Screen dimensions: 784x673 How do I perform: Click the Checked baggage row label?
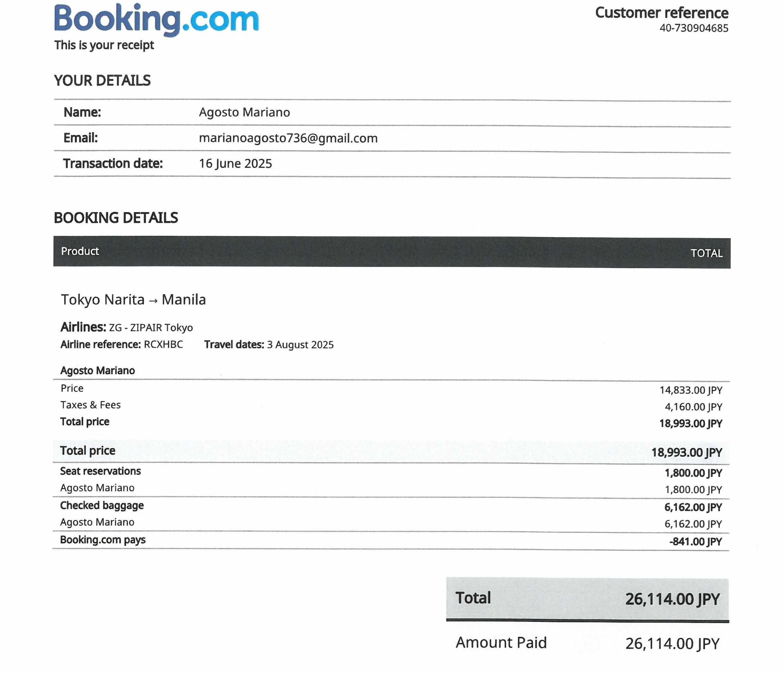102,505
